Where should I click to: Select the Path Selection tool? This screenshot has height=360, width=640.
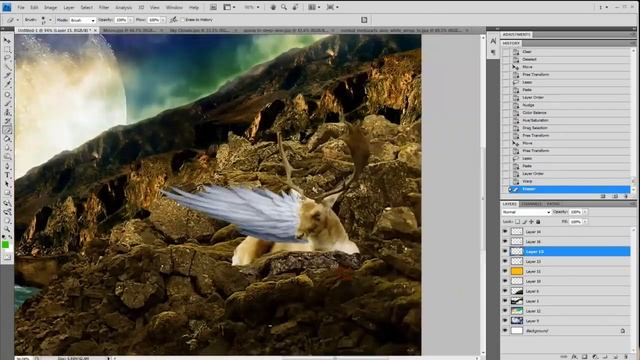click(7, 184)
